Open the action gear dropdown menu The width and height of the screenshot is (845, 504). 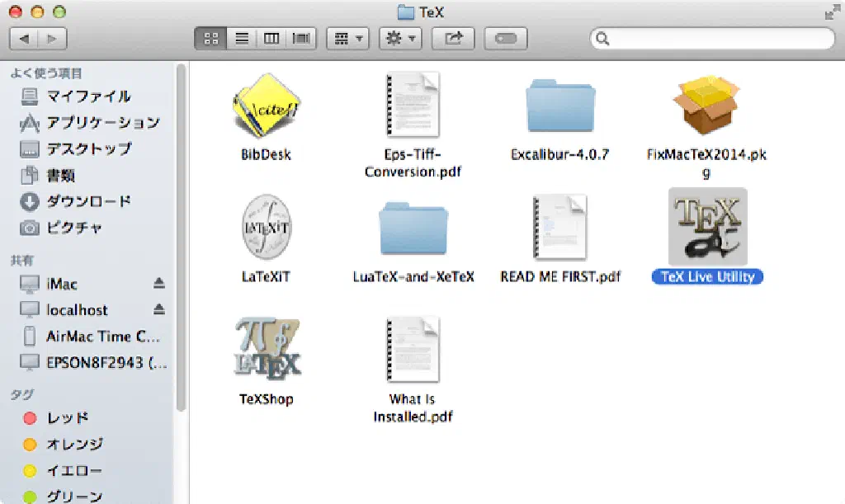(400, 38)
